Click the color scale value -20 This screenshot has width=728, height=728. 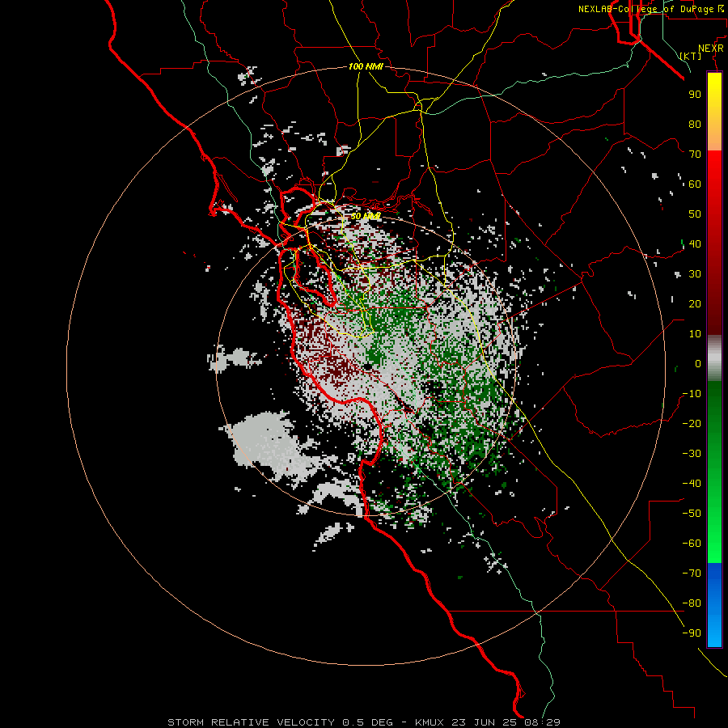(692, 424)
